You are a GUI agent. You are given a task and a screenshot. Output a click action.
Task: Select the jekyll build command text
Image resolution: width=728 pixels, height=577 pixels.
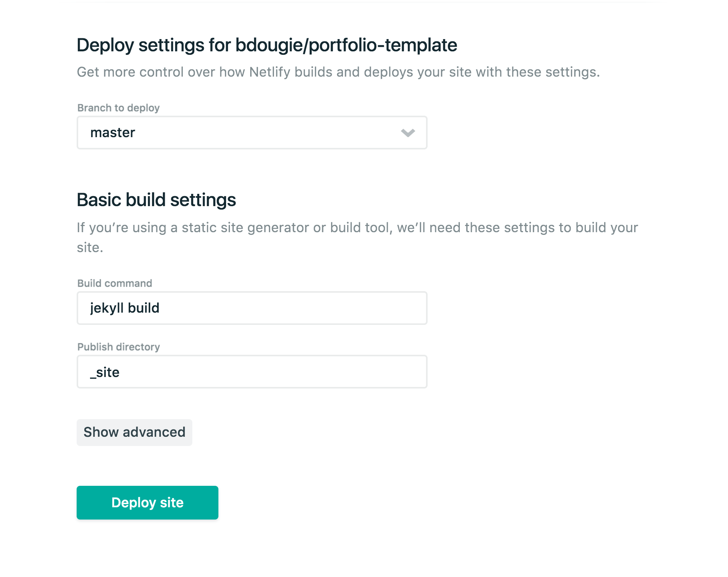coord(125,307)
